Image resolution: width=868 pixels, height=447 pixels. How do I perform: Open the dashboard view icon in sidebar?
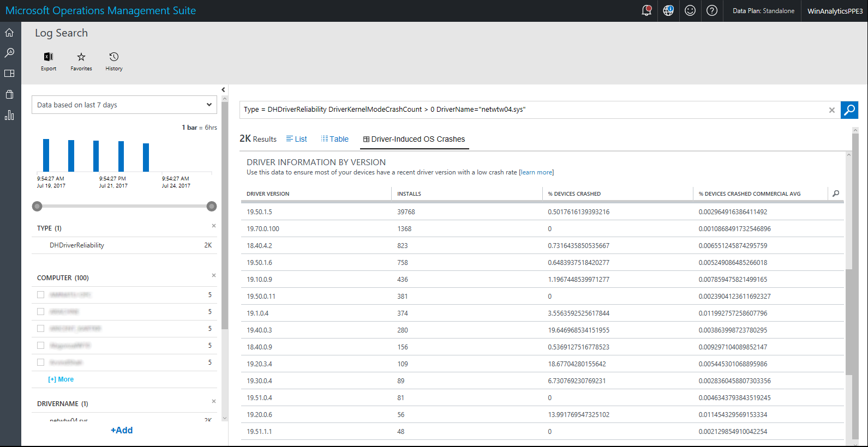point(9,74)
